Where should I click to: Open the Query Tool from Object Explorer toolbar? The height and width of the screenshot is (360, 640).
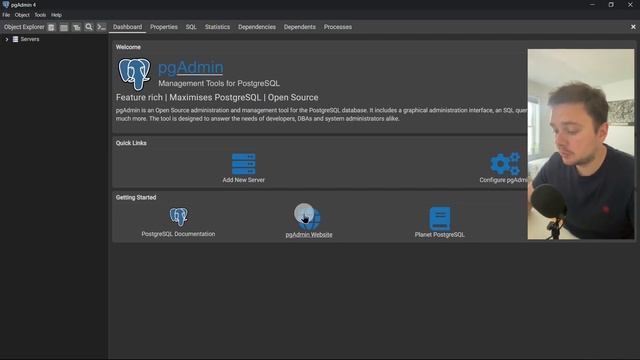click(51, 27)
